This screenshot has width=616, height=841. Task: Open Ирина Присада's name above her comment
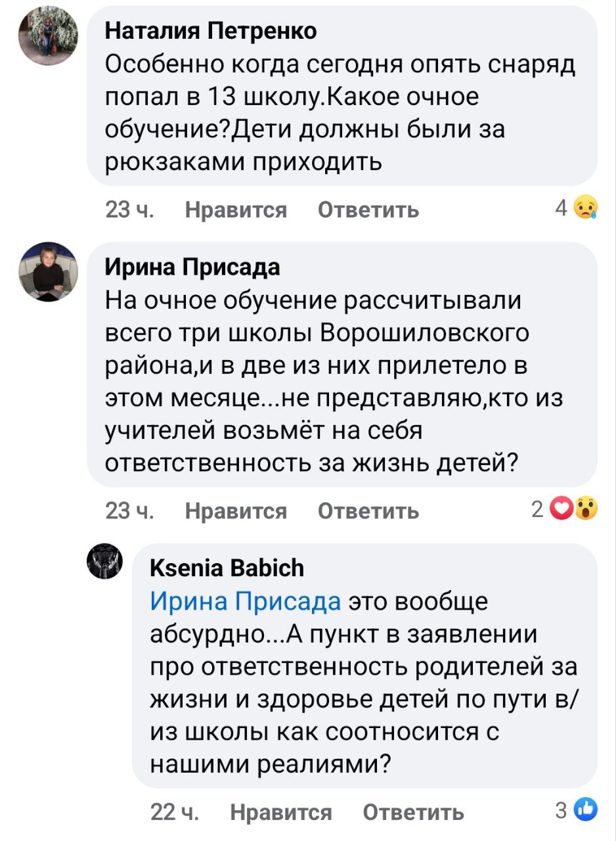(x=192, y=267)
